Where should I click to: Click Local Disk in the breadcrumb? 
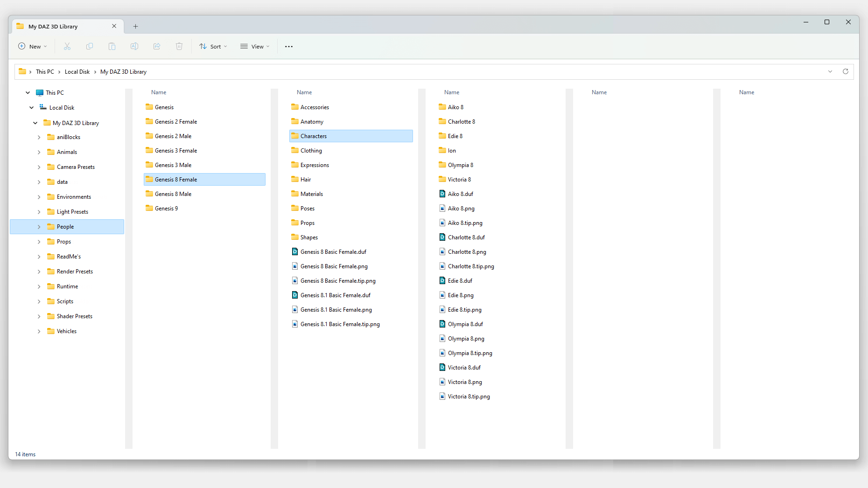(x=77, y=71)
